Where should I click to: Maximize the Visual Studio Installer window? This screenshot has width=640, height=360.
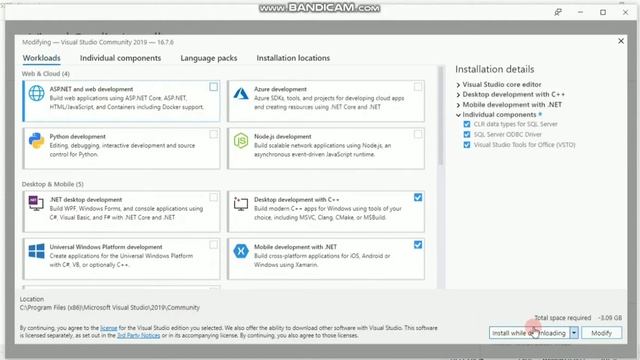click(603, 12)
